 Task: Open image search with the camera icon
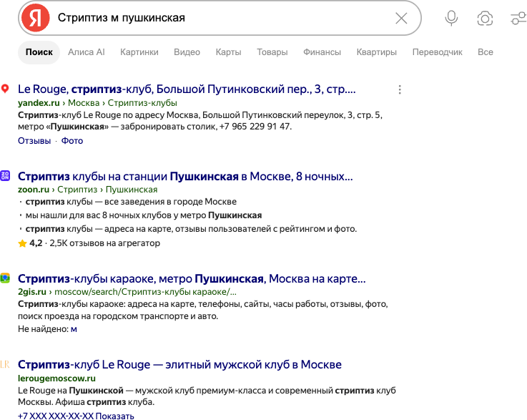pos(485,18)
